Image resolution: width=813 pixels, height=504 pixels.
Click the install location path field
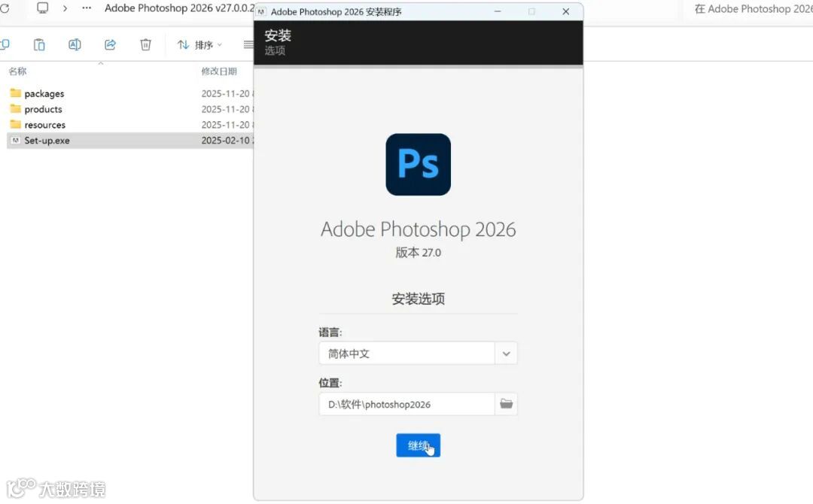(x=406, y=404)
